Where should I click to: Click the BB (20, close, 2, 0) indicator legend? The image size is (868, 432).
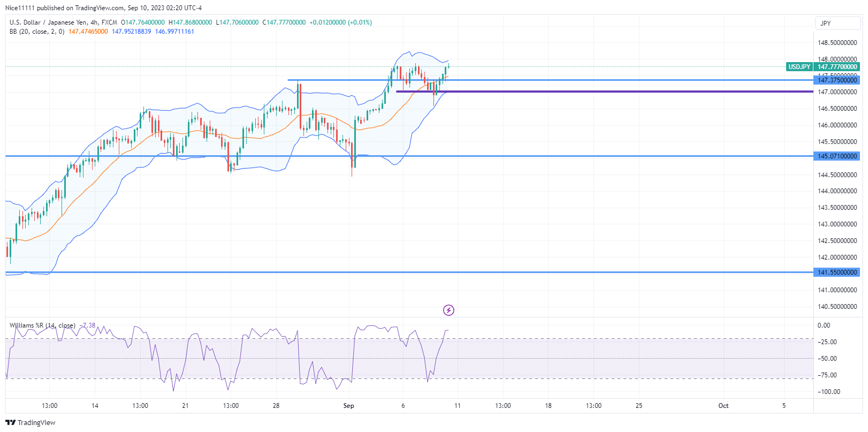(37, 32)
